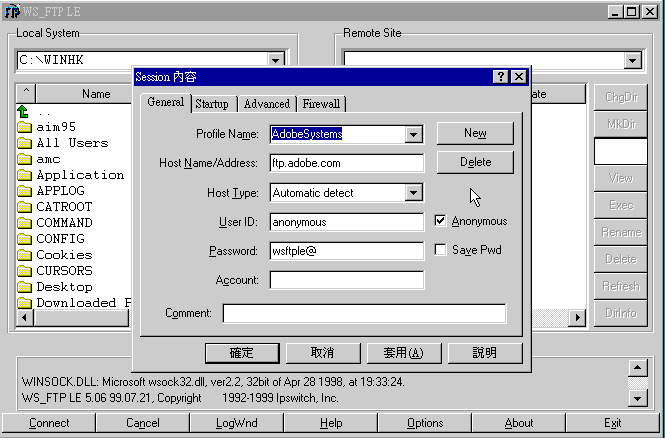Open the Options button
Image resolution: width=665 pixels, height=438 pixels.
(x=425, y=423)
